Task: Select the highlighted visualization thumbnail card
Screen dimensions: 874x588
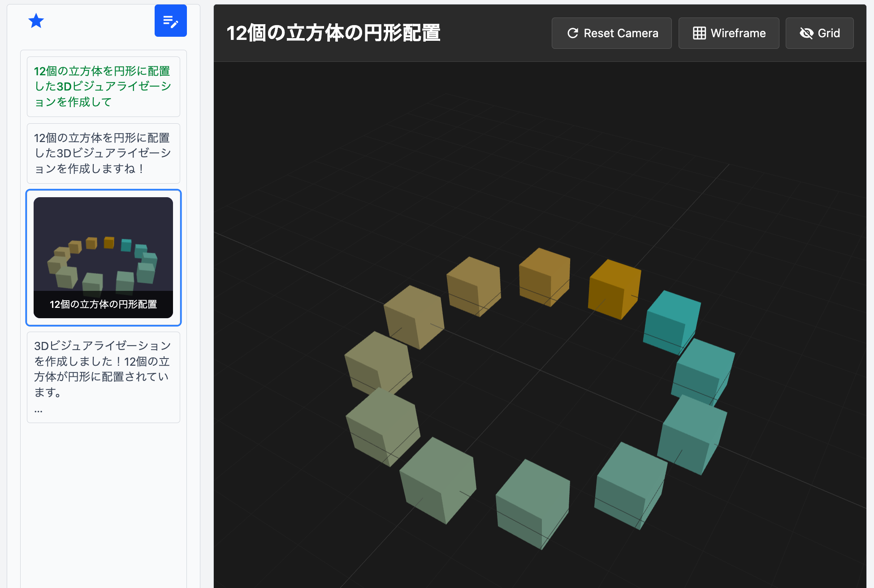Action: (103, 258)
